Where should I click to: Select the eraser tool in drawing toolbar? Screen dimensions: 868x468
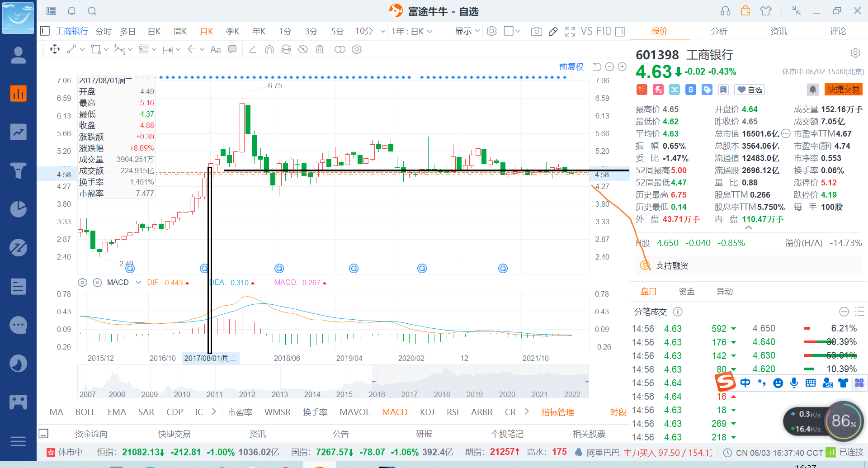[x=252, y=49]
